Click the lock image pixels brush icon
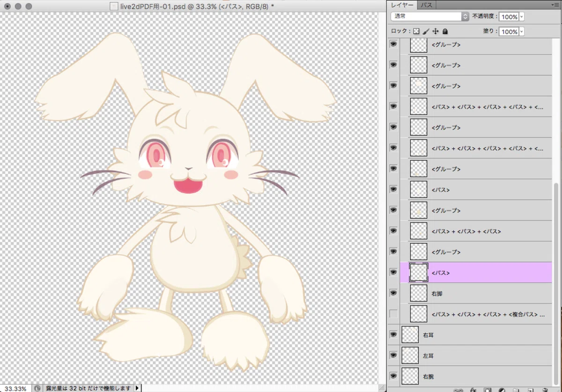The image size is (562, 392). (x=426, y=31)
